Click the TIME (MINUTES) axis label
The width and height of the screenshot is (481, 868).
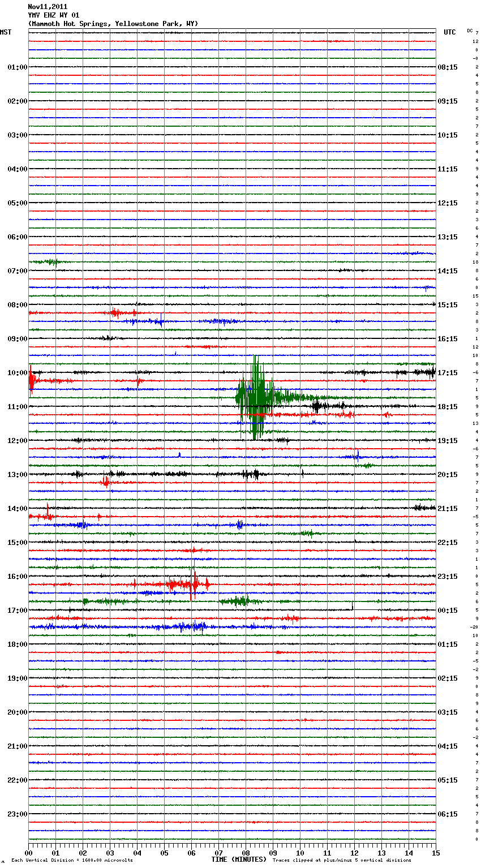tap(239, 860)
